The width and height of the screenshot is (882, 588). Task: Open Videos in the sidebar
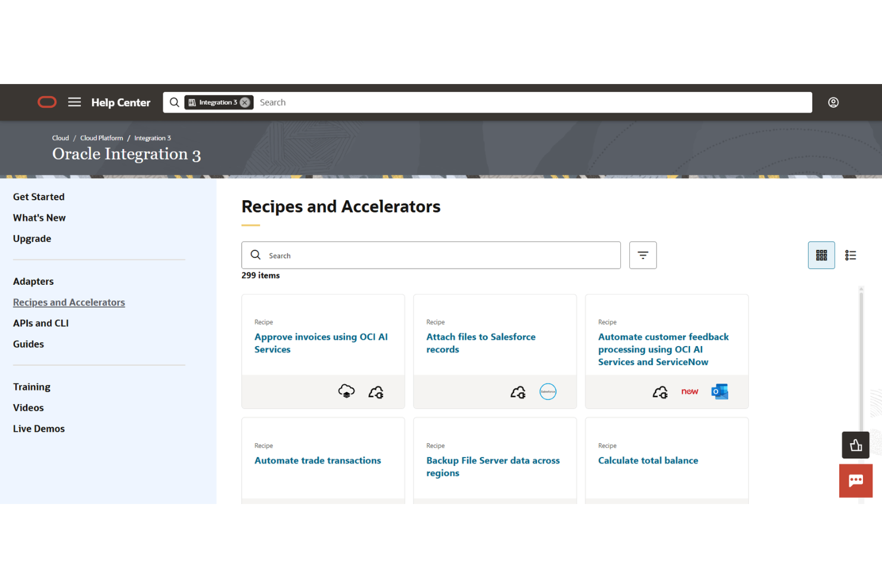point(29,408)
